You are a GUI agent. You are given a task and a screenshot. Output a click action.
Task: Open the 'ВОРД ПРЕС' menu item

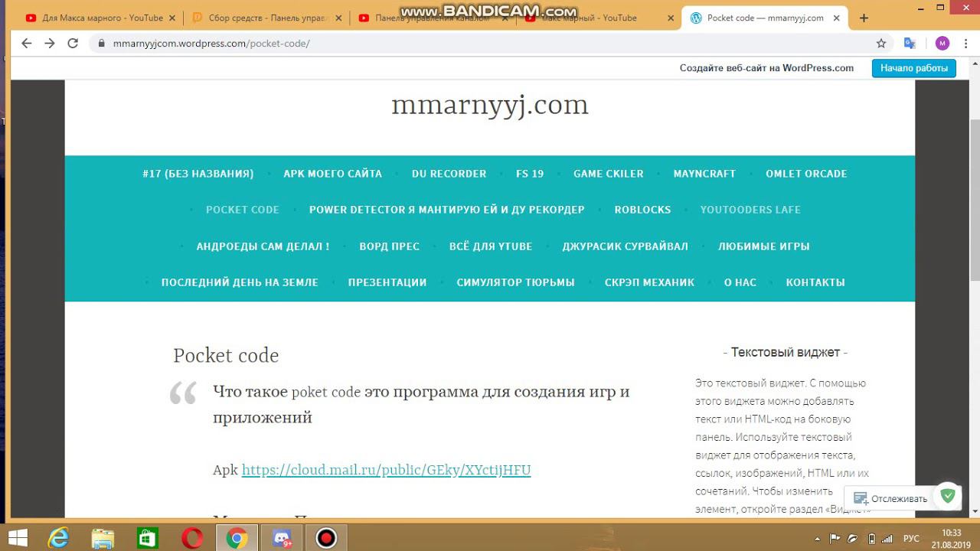pos(389,246)
